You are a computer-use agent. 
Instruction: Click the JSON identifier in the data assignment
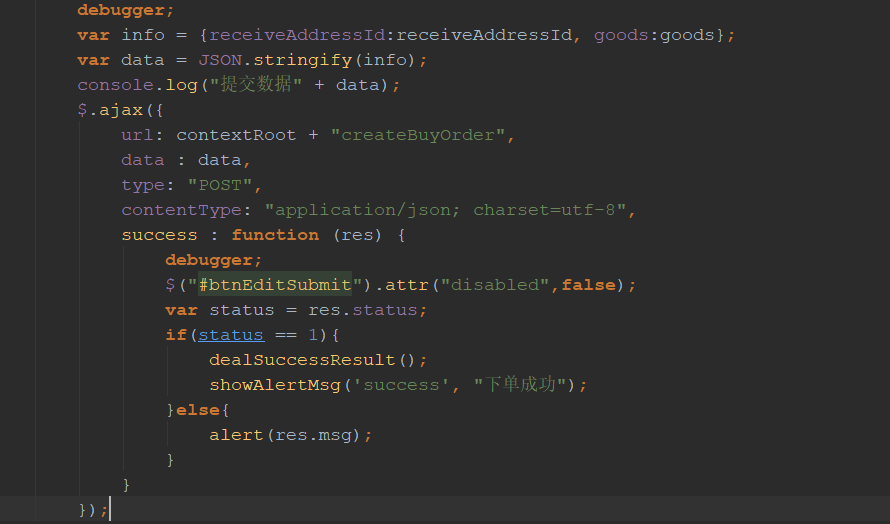(220, 60)
